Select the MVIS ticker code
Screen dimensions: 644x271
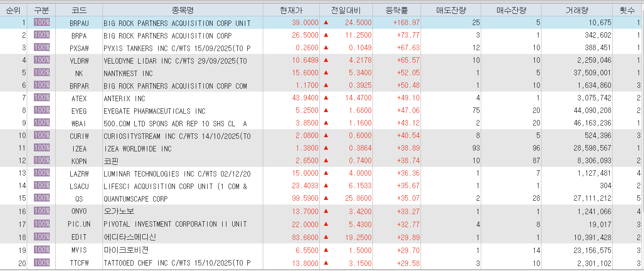pos(80,250)
